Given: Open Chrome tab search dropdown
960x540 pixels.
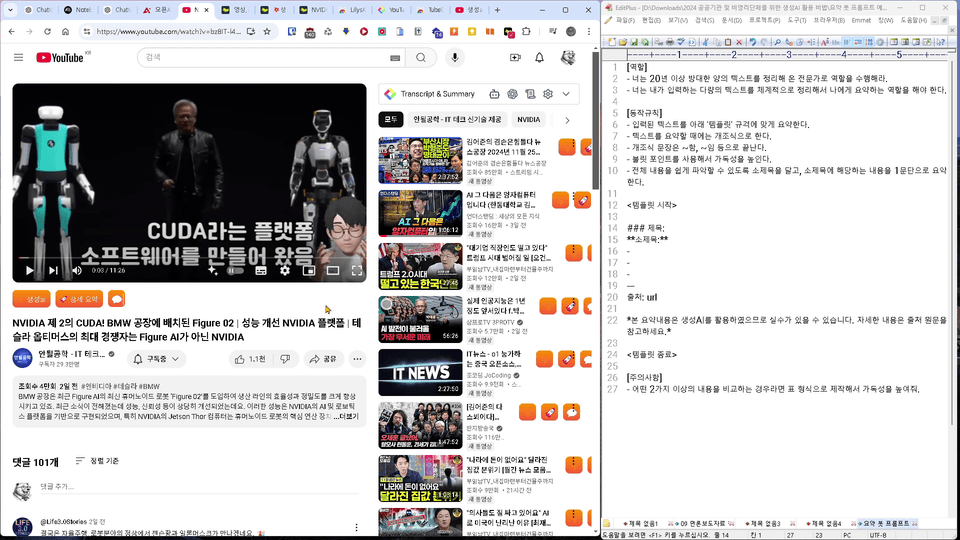Looking at the screenshot, I should tap(10, 10).
